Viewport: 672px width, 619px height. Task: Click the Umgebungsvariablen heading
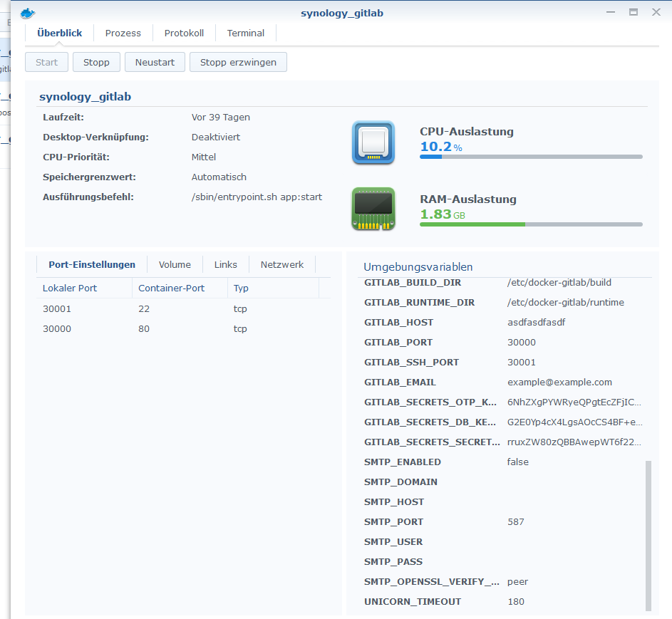(x=418, y=267)
